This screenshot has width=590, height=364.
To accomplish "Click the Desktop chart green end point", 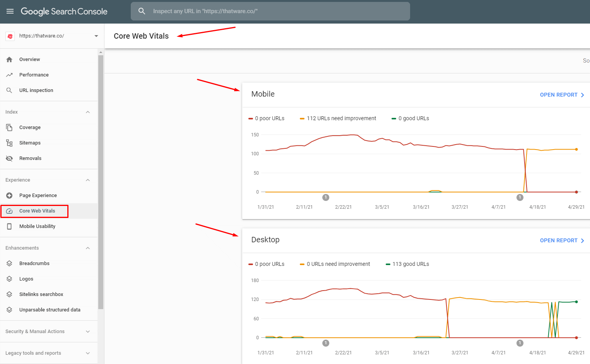I will coord(576,302).
